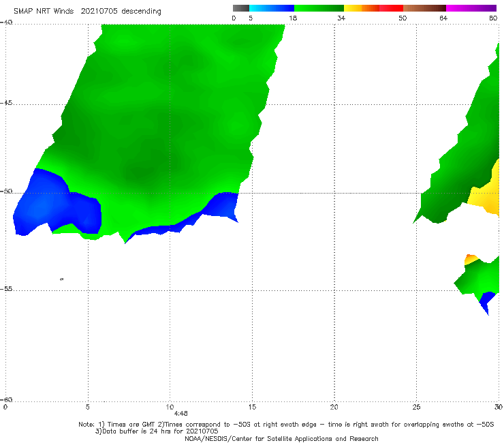Viewport: 504px width, 443px height.
Task: Click the color scale label '50'
Action: point(403,18)
